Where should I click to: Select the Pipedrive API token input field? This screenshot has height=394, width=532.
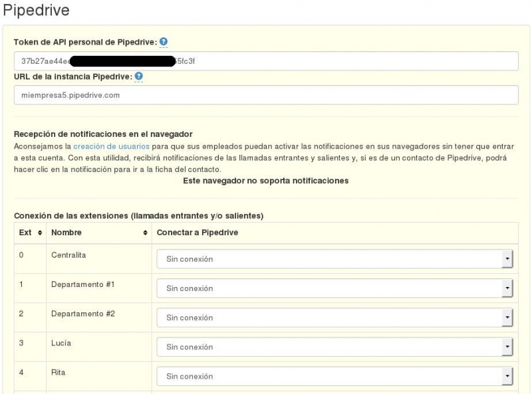(266, 60)
